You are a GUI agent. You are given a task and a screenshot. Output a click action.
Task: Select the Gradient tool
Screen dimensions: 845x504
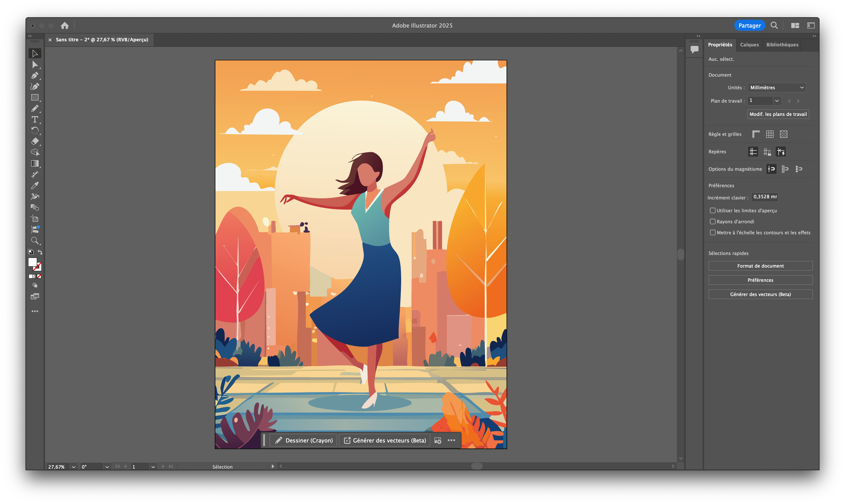tap(35, 163)
